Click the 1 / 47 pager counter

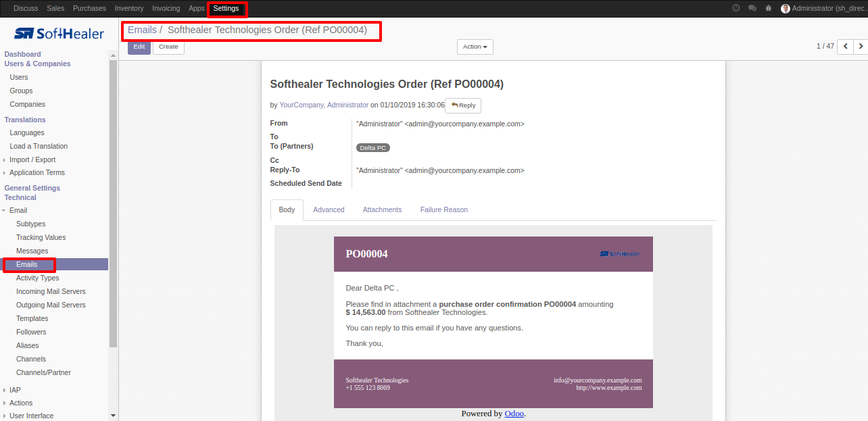point(825,47)
